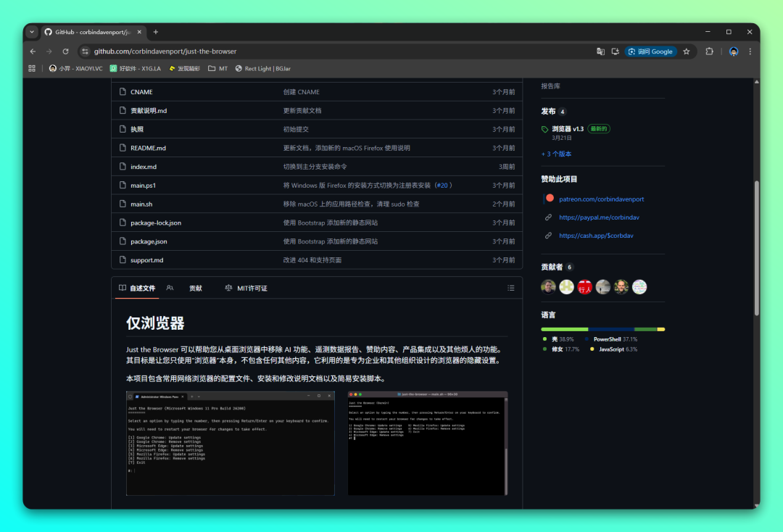Viewport: 783px width, 532px height.
Task: Open the Chrome three-dot menu
Action: tap(750, 51)
